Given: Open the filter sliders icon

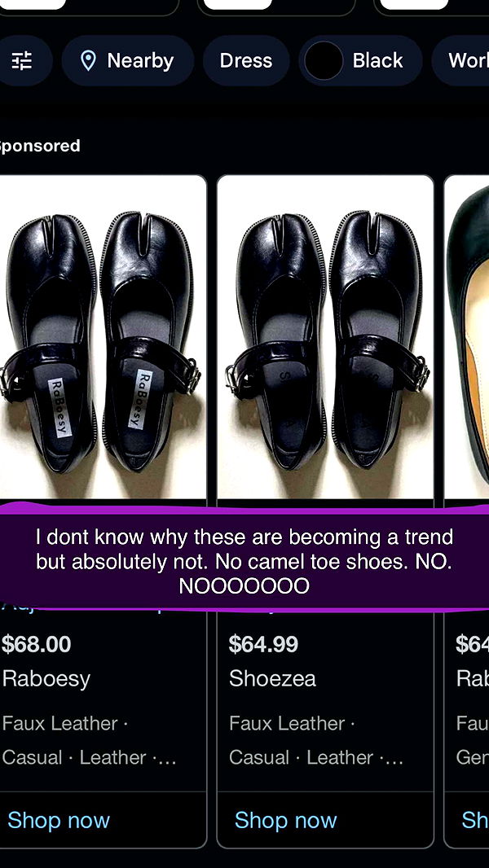Looking at the screenshot, I should click(22, 61).
